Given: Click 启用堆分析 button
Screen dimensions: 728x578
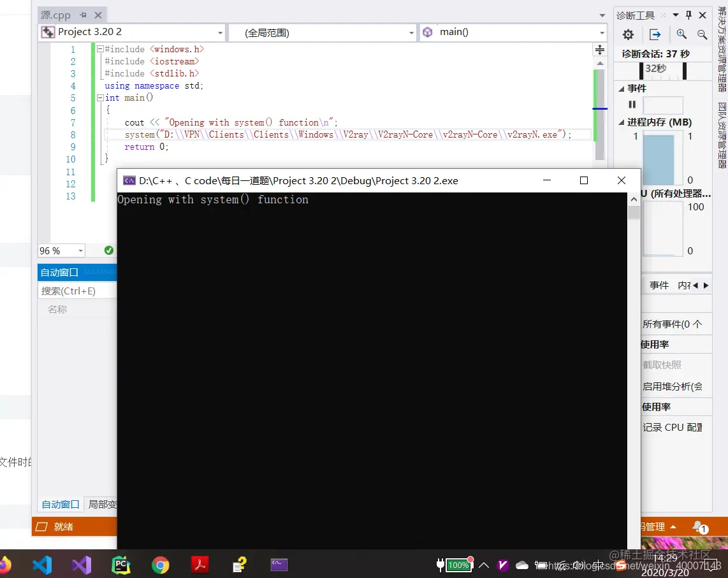Looking at the screenshot, I should (673, 386).
